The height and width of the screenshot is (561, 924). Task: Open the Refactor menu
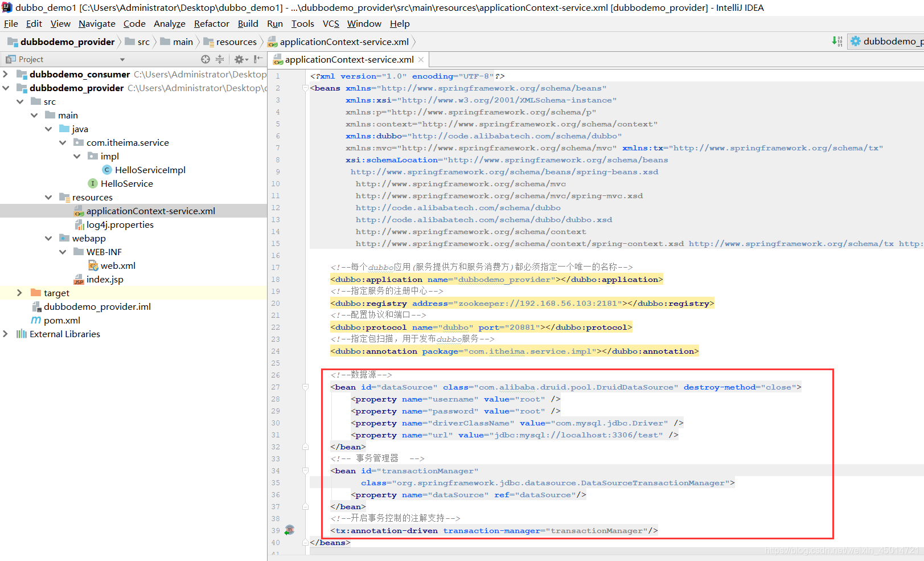tap(212, 23)
